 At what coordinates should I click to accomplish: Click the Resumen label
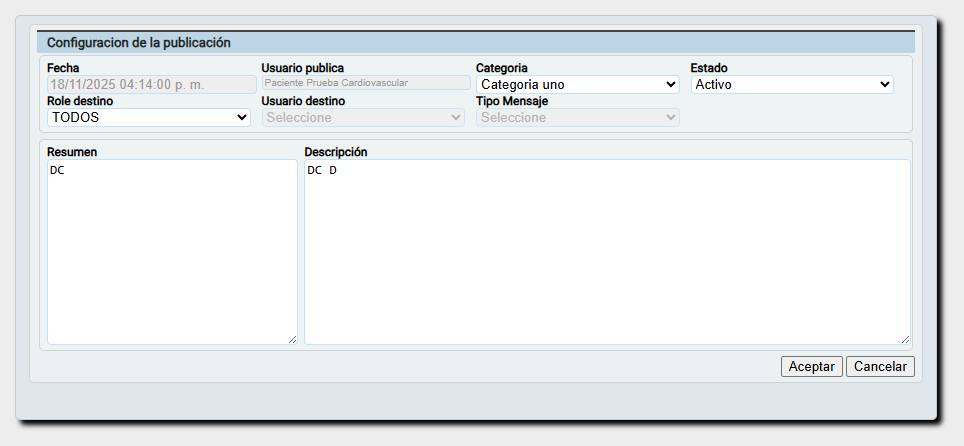[71, 152]
